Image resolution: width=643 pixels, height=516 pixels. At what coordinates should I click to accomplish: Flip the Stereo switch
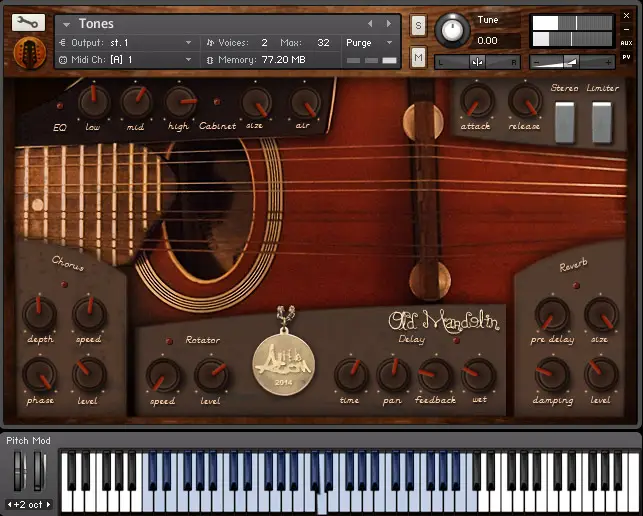tap(565, 122)
